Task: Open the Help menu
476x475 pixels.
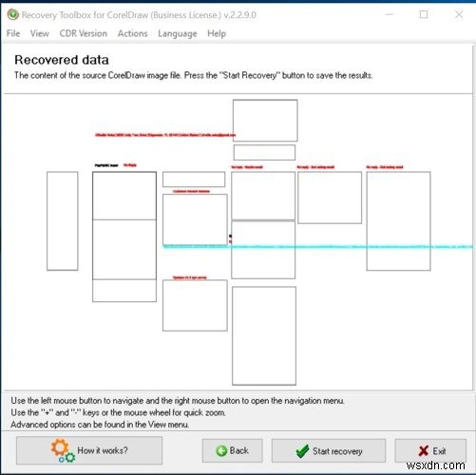Action: (217, 33)
